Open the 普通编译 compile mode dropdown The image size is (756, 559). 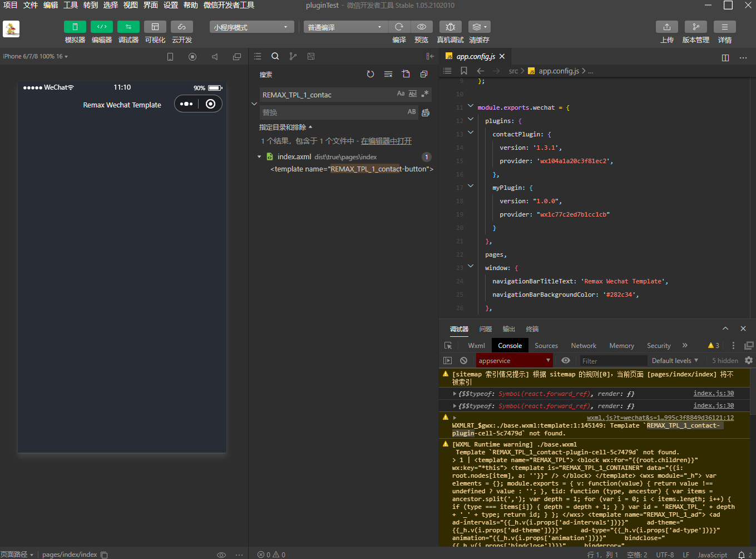(345, 27)
